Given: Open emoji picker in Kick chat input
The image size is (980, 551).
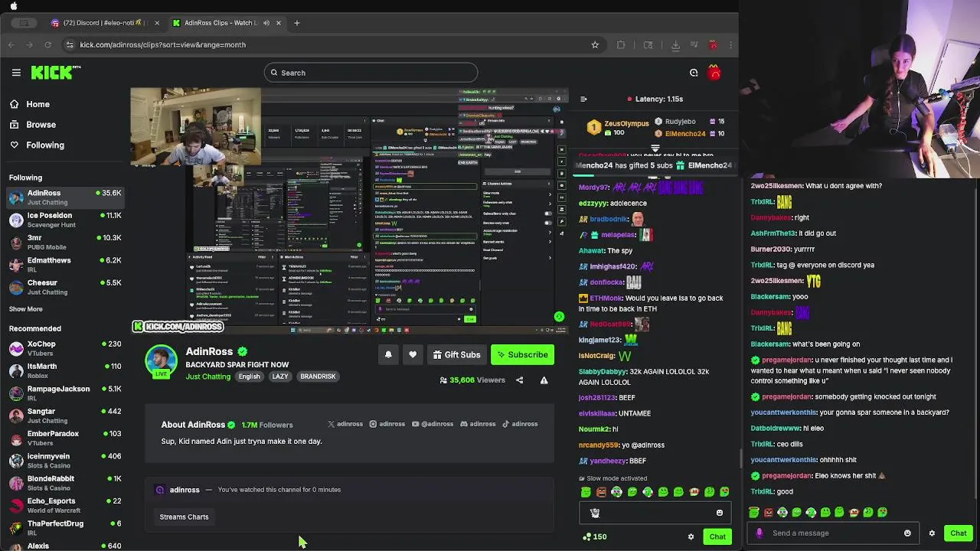Looking at the screenshot, I should [719, 513].
